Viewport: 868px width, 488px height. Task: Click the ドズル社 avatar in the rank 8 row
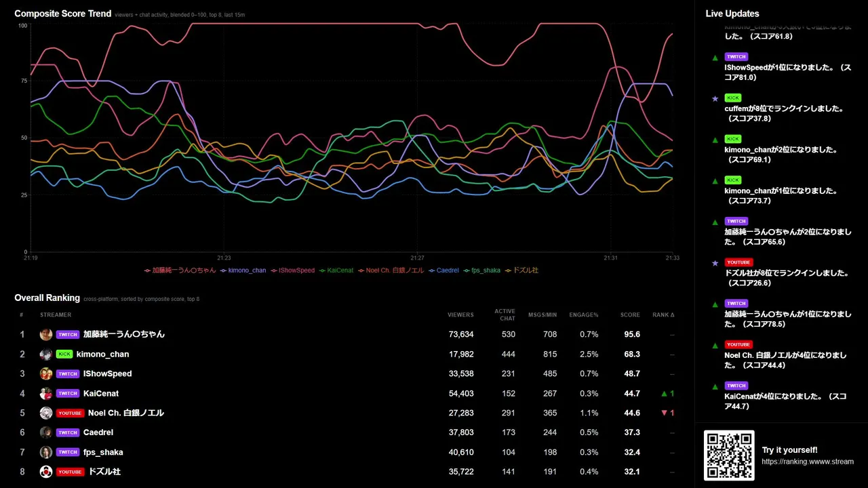tap(46, 472)
